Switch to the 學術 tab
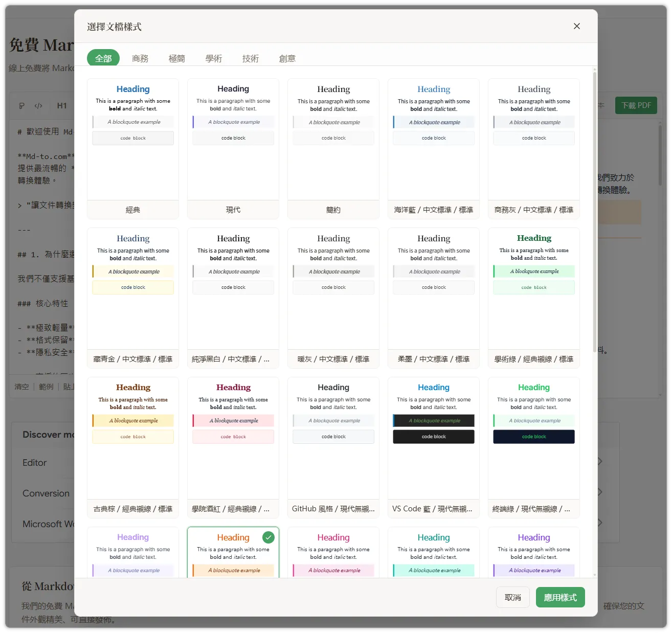 [214, 58]
